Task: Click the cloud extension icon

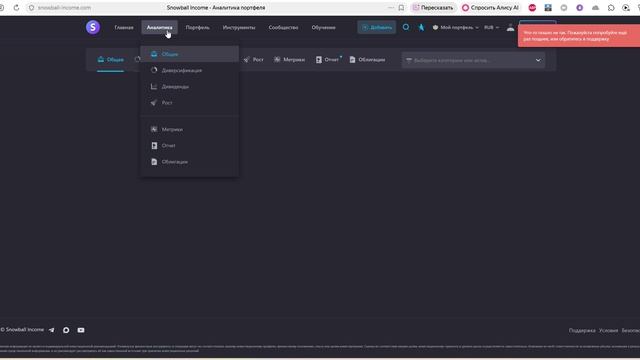Action: [596, 7]
